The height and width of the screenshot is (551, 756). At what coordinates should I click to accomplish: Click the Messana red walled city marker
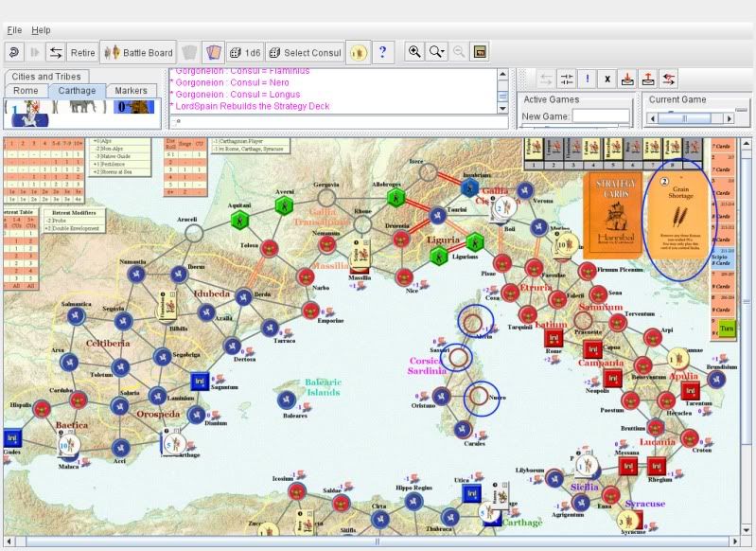[627, 467]
